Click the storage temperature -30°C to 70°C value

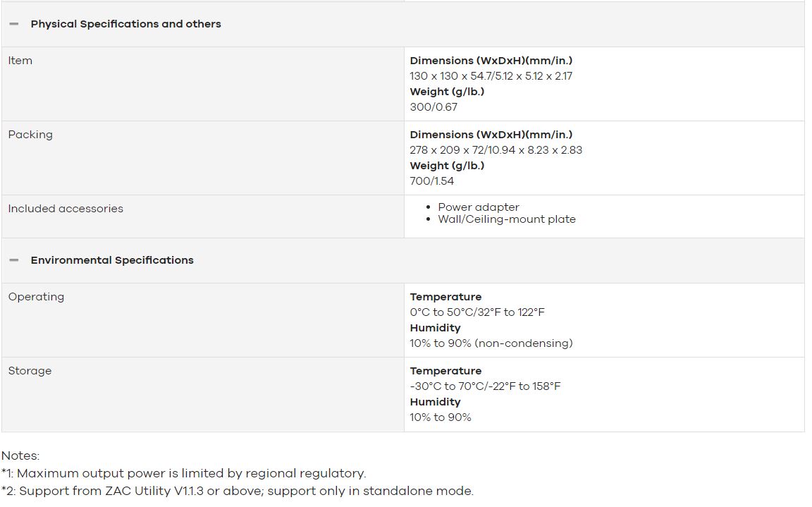pos(485,386)
